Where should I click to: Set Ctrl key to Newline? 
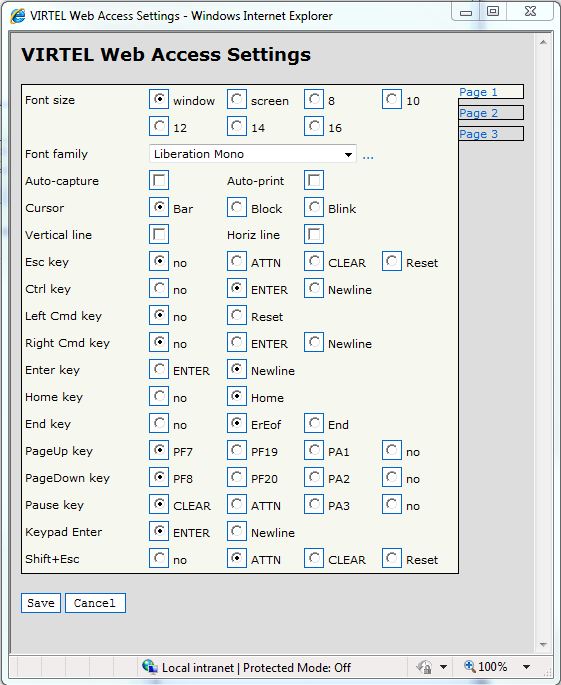tap(314, 288)
